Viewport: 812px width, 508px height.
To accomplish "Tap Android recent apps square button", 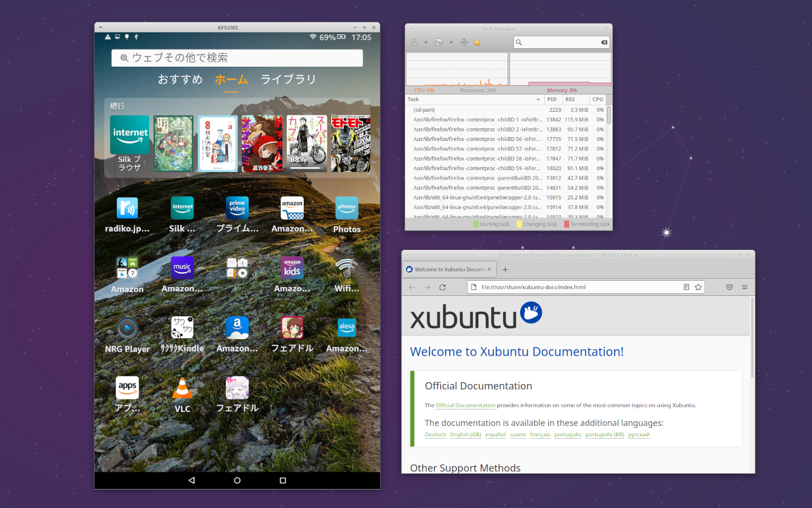I will tap(283, 481).
